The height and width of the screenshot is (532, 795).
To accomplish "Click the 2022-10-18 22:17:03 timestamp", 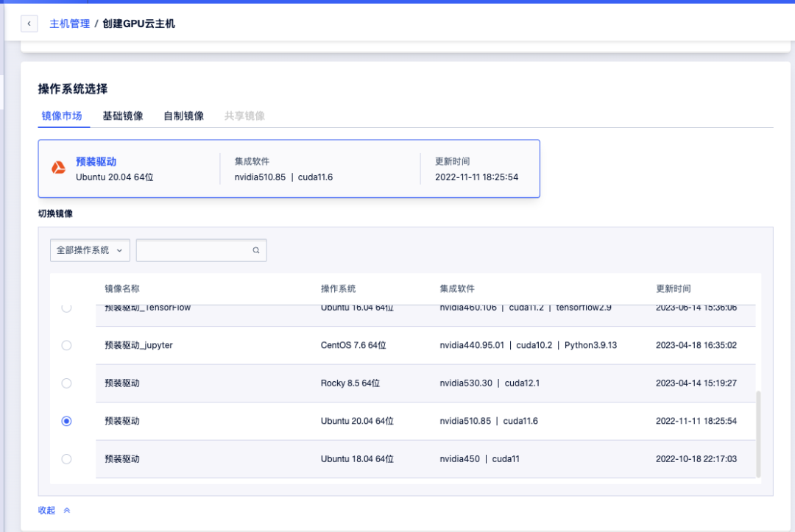I will point(696,459).
